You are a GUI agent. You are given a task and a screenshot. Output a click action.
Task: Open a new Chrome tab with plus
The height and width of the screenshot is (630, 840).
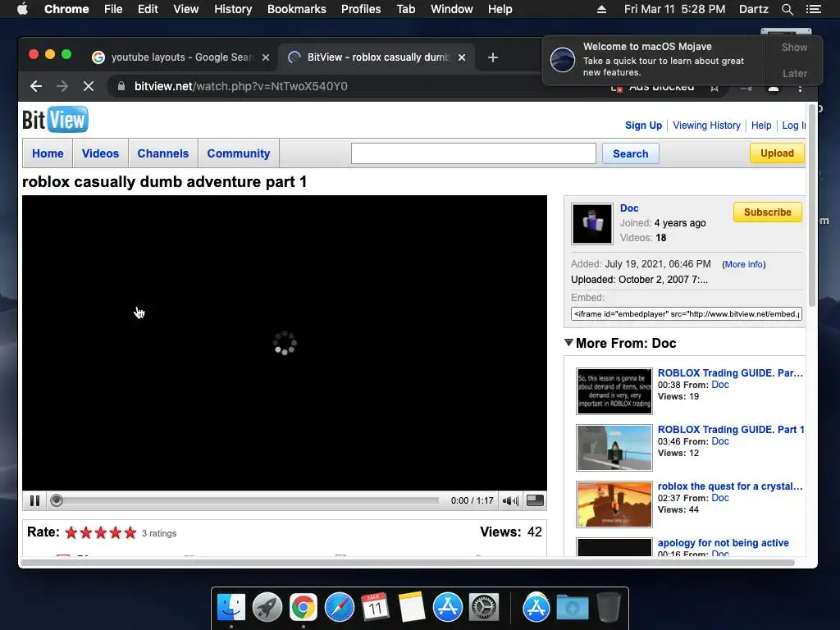pos(493,57)
